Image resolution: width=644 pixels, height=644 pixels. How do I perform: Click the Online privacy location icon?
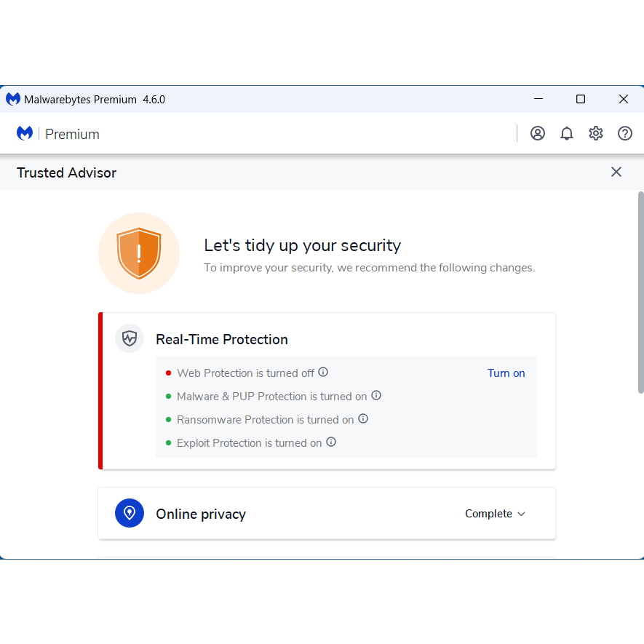pos(129,513)
